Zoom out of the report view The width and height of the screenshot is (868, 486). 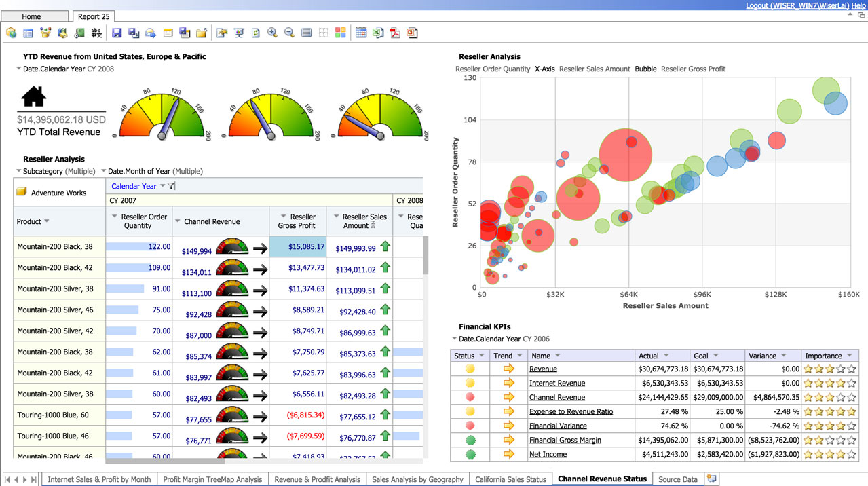(x=289, y=32)
